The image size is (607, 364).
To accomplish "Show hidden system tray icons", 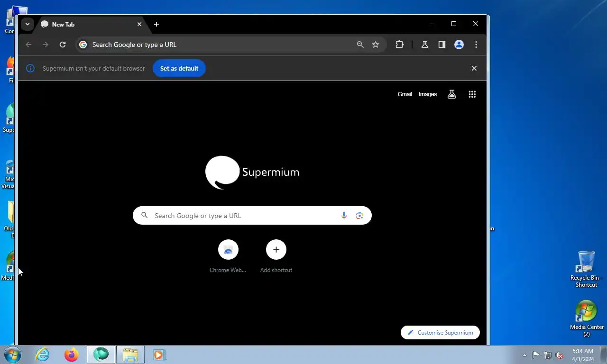I will coord(524,355).
